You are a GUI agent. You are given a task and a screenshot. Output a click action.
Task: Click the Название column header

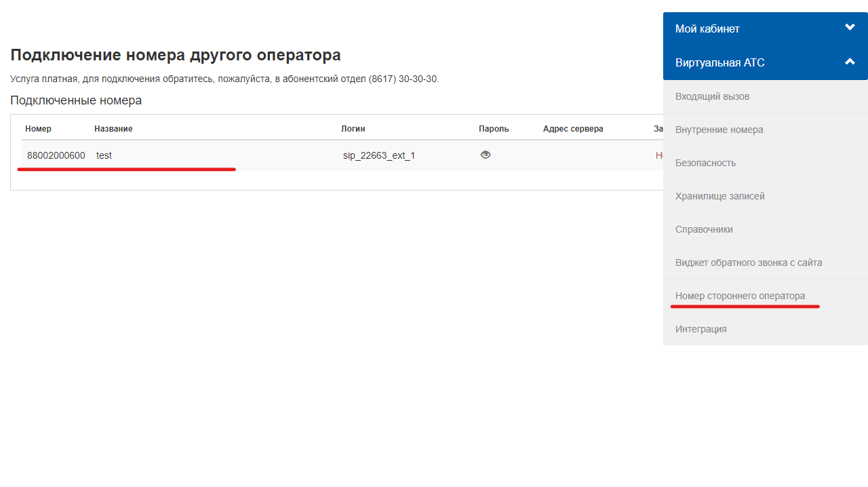(113, 129)
